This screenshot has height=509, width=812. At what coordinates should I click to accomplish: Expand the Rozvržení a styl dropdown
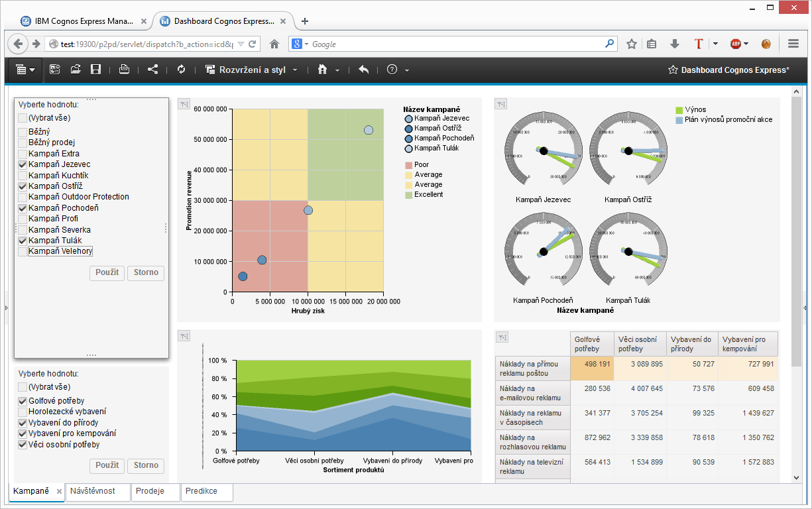point(296,70)
